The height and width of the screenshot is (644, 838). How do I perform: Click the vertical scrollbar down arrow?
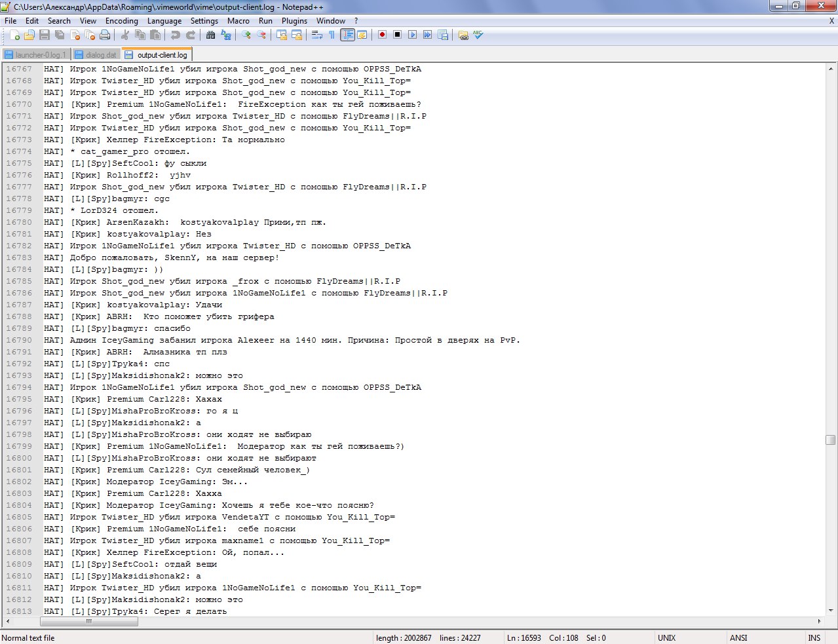click(831, 610)
